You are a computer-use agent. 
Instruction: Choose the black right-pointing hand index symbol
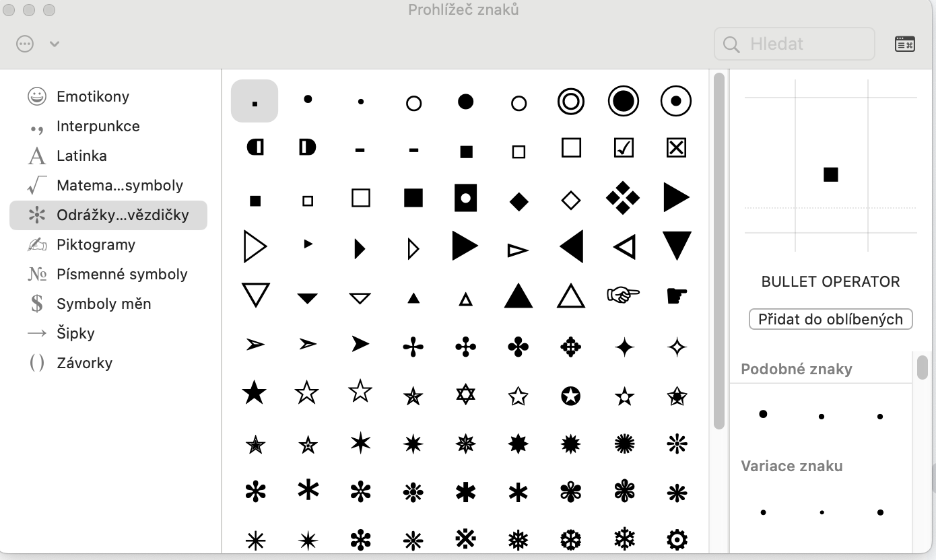click(676, 295)
